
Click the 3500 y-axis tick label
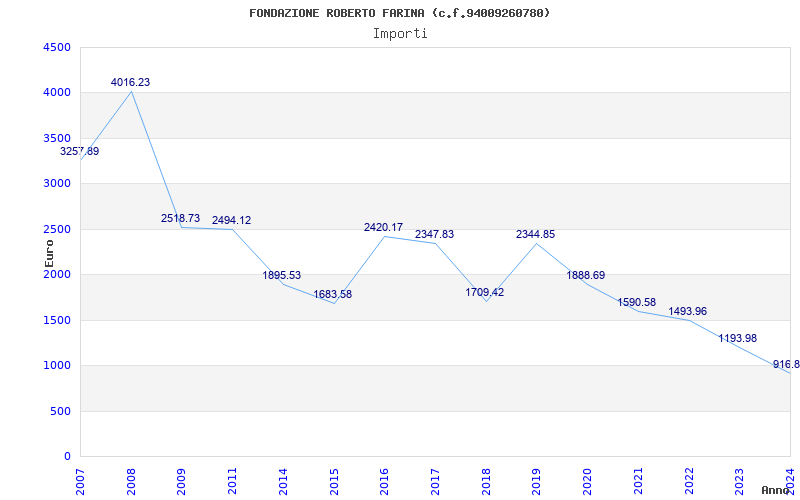coord(57,138)
